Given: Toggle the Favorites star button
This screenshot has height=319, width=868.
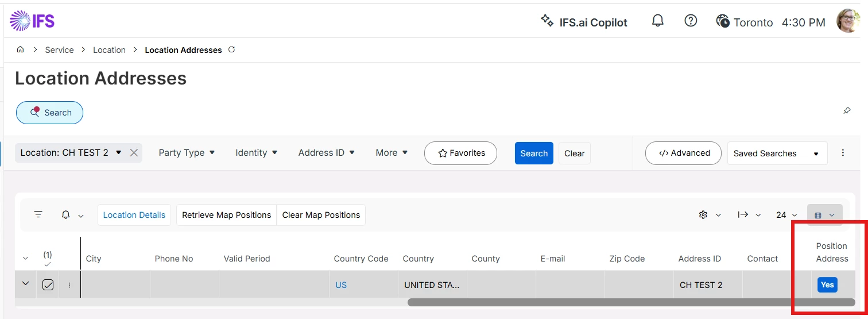Looking at the screenshot, I should tap(460, 153).
